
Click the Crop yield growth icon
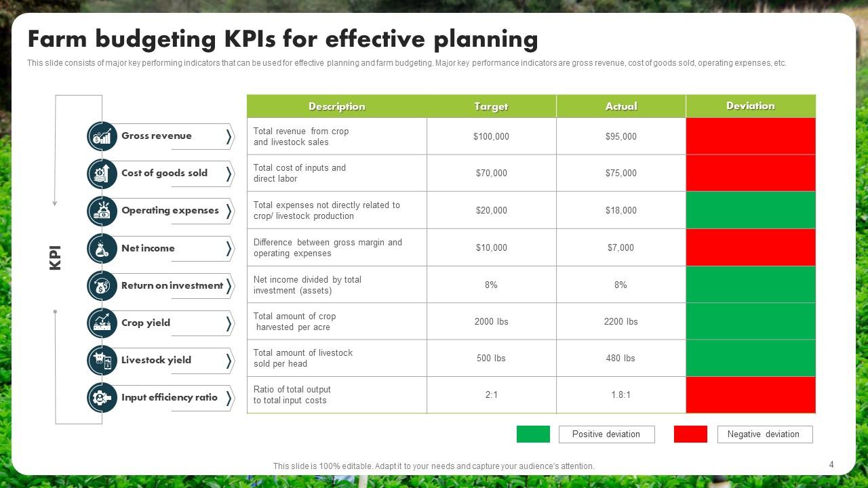tap(102, 323)
